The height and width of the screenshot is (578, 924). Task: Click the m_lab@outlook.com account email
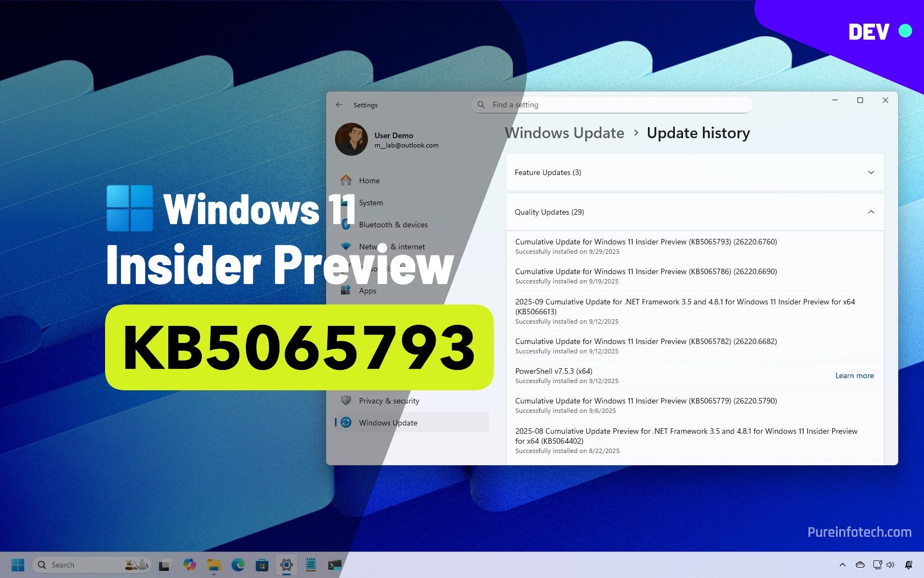[x=406, y=145]
